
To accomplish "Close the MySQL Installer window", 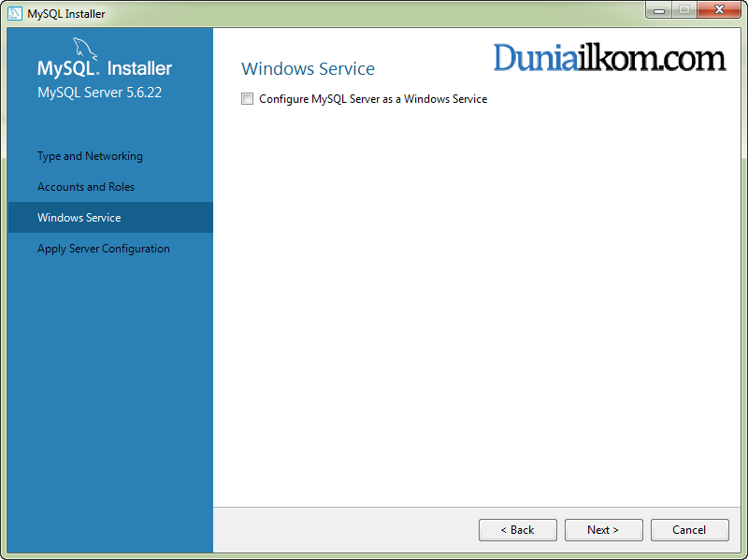I will click(719, 10).
